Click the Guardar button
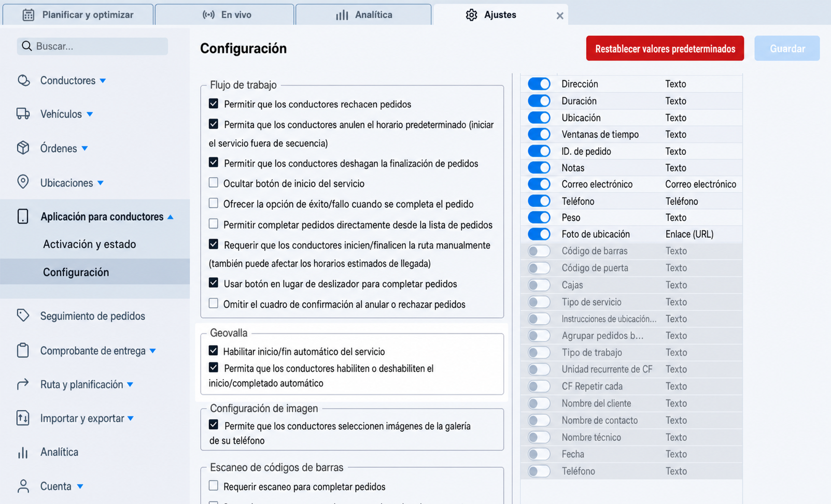The height and width of the screenshot is (504, 831). coord(787,48)
